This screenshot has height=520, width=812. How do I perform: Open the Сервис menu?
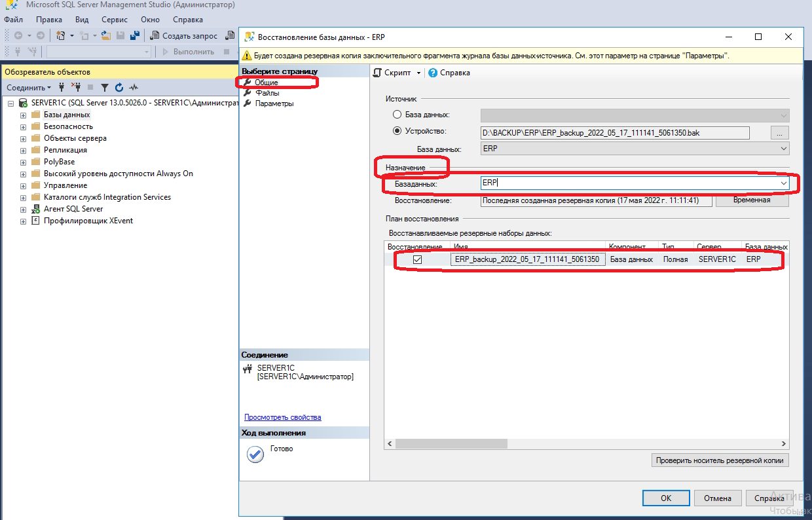[x=115, y=20]
